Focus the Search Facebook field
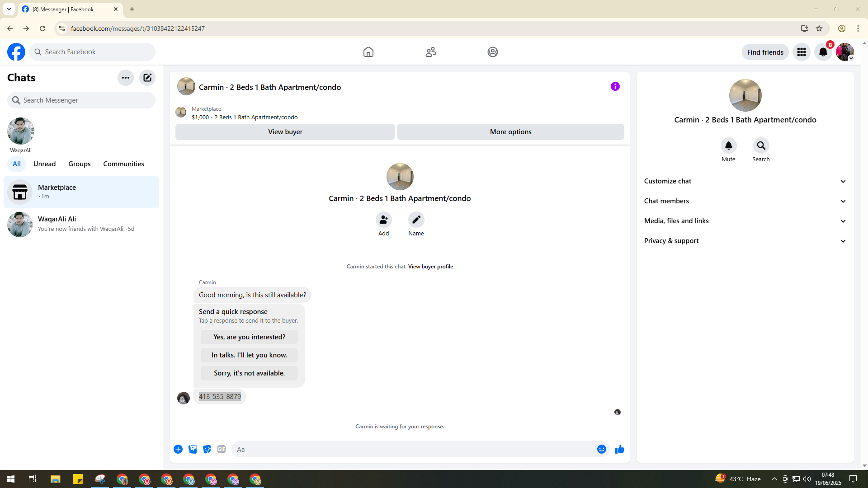 92,52
